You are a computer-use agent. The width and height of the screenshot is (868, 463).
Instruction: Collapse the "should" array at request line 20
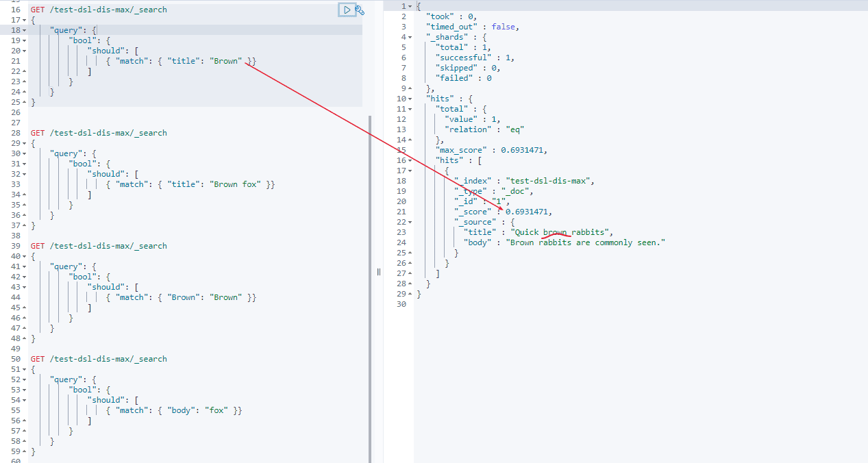click(x=26, y=51)
